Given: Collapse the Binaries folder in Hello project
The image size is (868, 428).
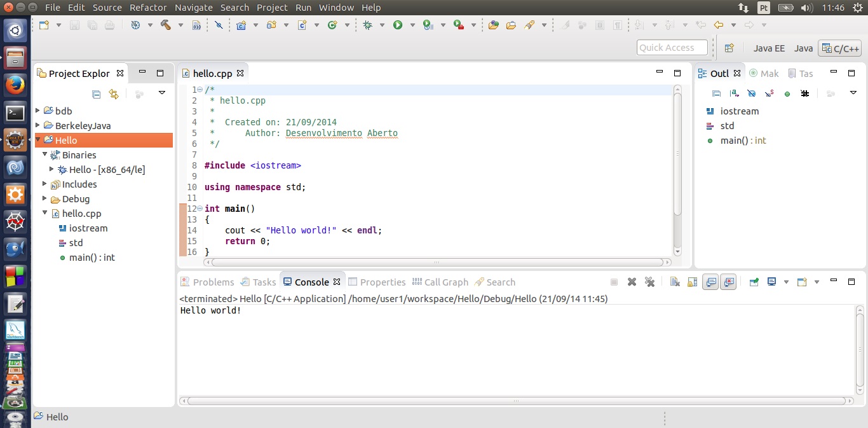Looking at the screenshot, I should (x=45, y=155).
